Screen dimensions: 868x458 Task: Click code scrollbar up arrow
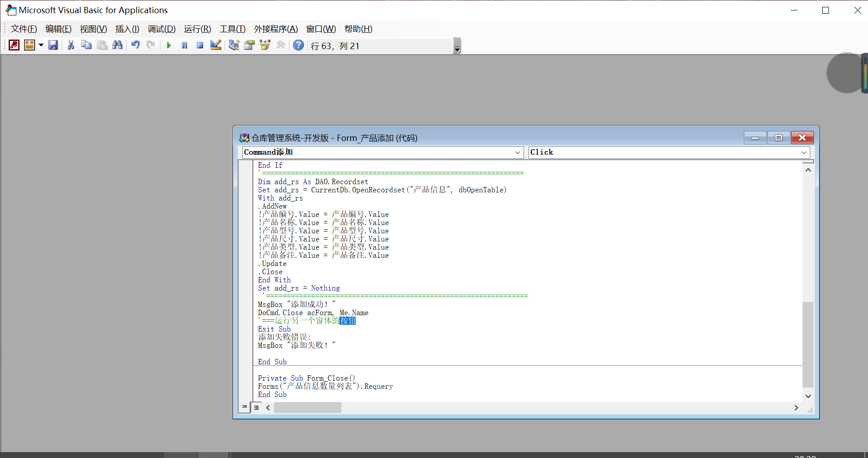point(808,170)
